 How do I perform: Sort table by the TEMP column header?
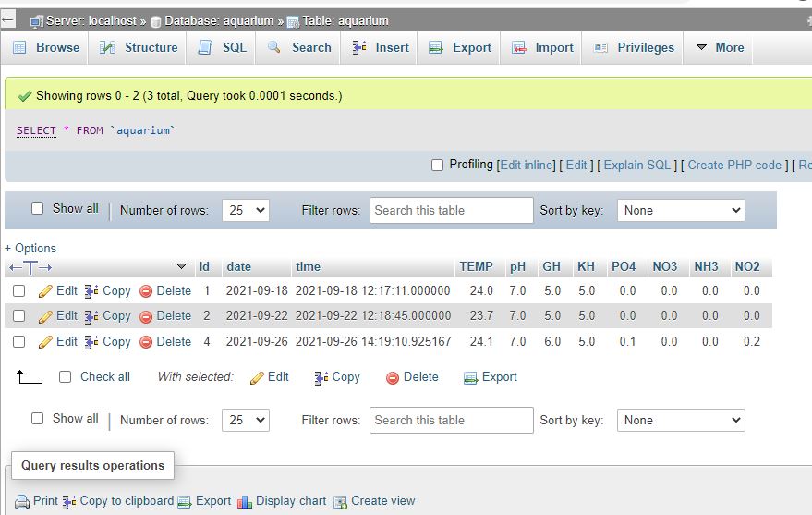click(476, 266)
